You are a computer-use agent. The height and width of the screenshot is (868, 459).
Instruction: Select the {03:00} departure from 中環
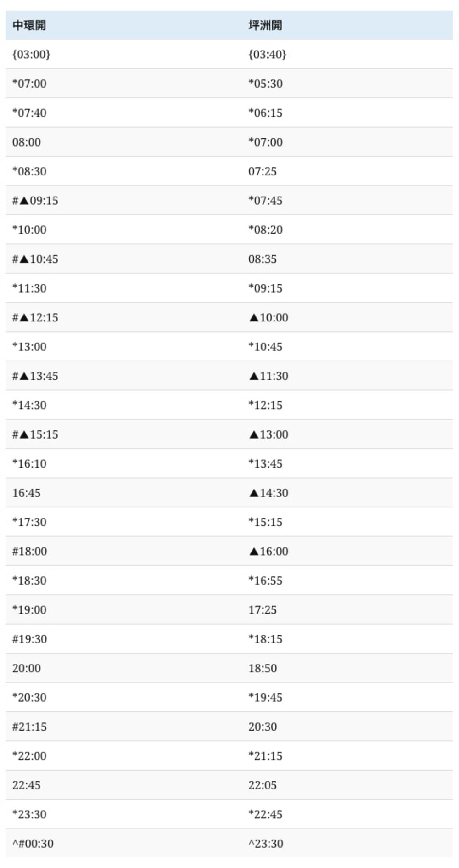tap(31, 54)
